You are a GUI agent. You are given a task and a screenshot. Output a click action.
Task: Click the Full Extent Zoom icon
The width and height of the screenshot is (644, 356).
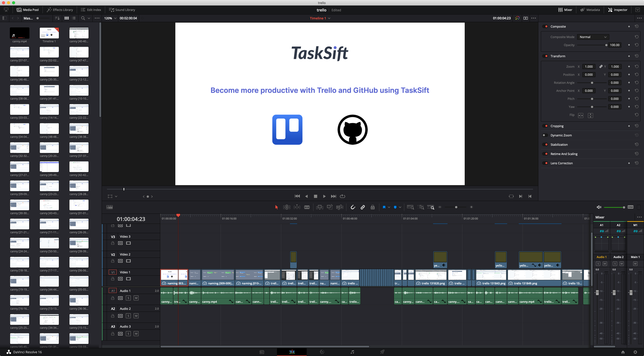410,207
